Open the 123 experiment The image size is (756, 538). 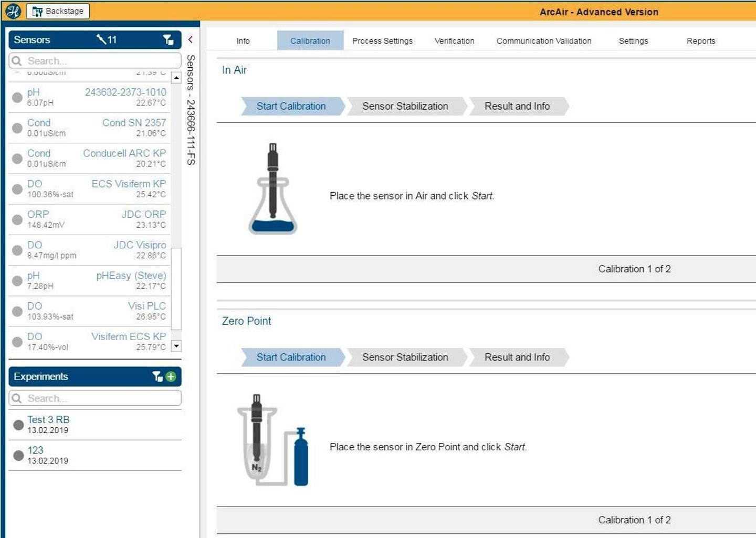[95, 455]
